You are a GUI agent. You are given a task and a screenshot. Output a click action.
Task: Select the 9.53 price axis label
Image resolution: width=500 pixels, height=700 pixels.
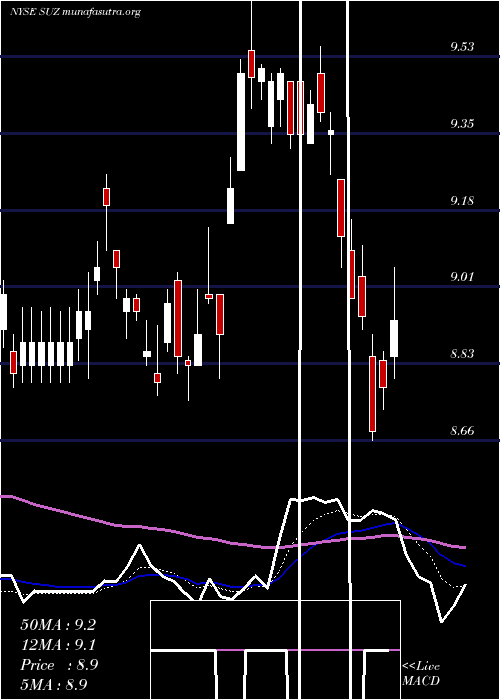click(x=462, y=47)
